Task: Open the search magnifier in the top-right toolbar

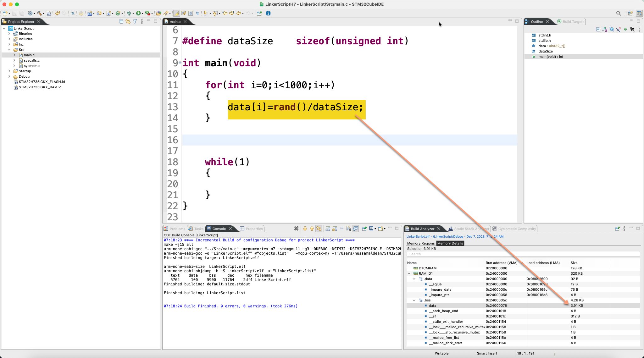Action: point(618,13)
